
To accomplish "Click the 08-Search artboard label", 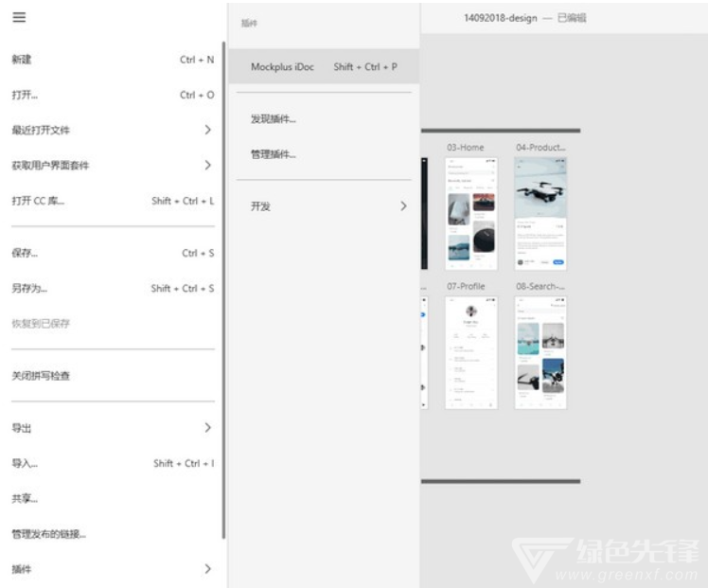I will coord(540,286).
